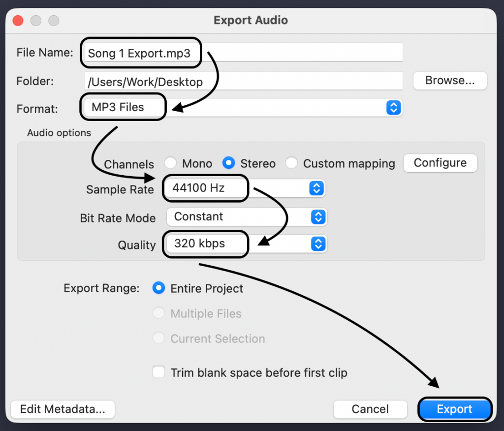Screen dimensions: 504x431
Task: Click the blue Export button
Action: click(x=454, y=409)
